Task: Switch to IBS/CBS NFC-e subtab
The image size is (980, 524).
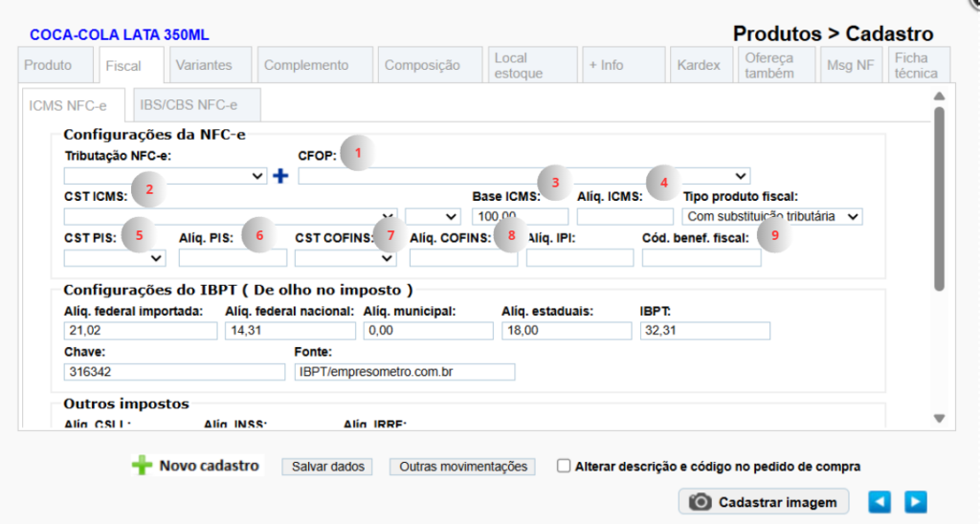Action: pos(195,105)
